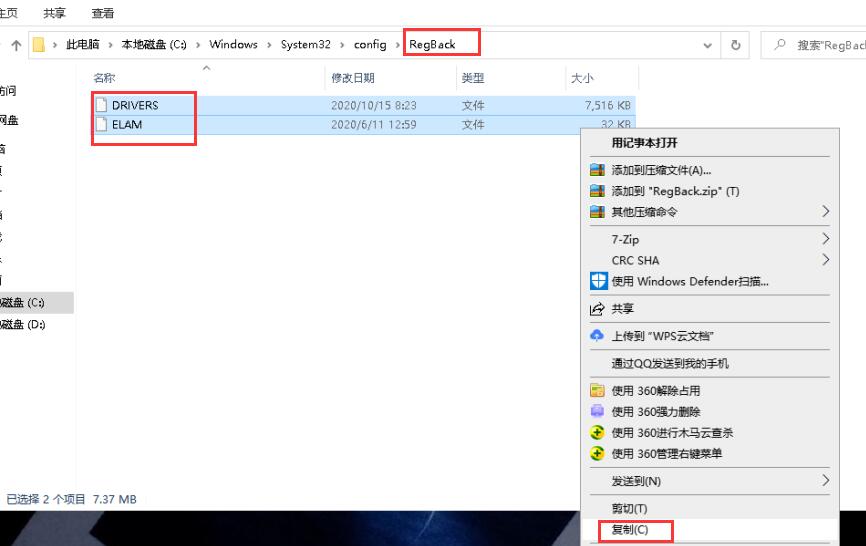
Task: Click the search magnifier icon
Action: pyautogui.click(x=780, y=45)
